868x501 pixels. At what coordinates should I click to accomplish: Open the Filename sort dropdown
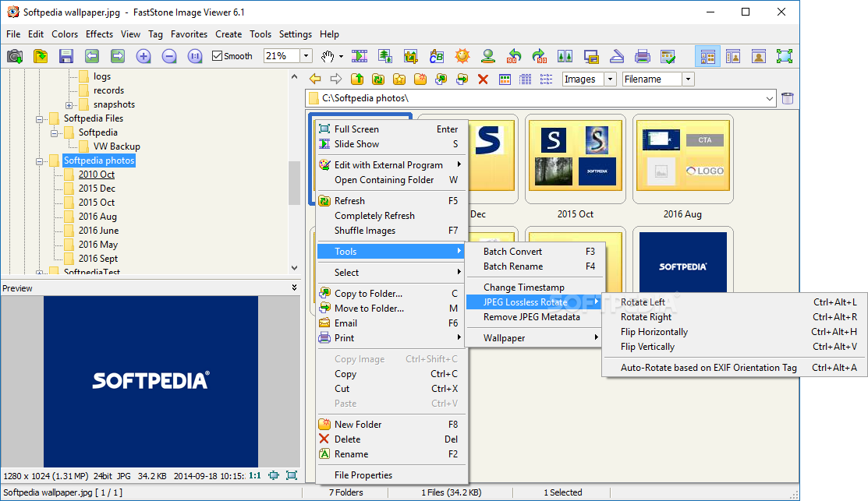[x=688, y=79]
